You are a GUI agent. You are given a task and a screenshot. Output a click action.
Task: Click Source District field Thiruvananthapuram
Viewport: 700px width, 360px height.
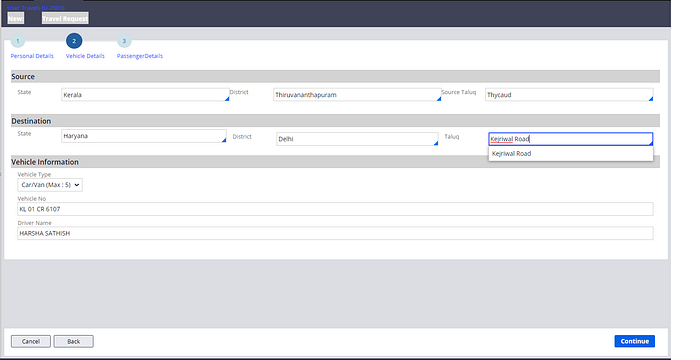(357, 95)
